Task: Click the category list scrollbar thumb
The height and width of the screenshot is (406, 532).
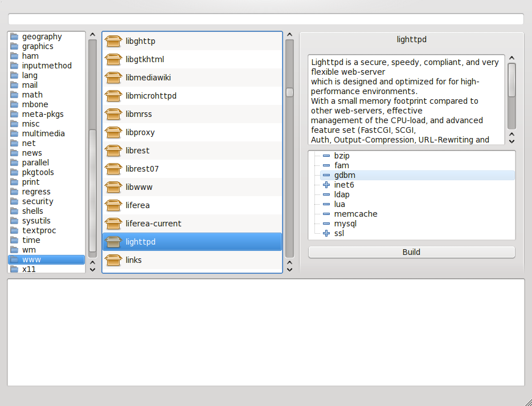Action: tap(93, 190)
